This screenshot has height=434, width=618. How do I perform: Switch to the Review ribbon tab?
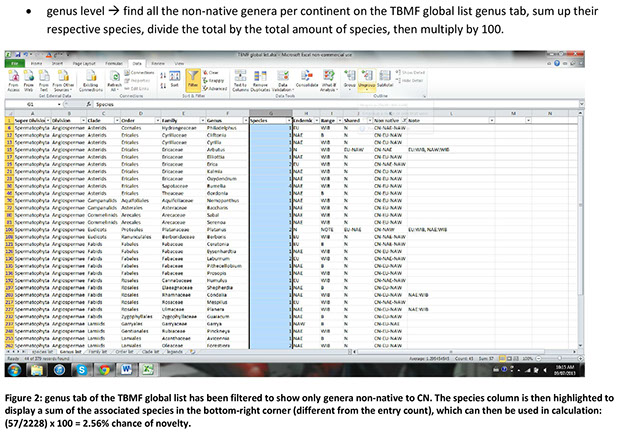pos(158,63)
